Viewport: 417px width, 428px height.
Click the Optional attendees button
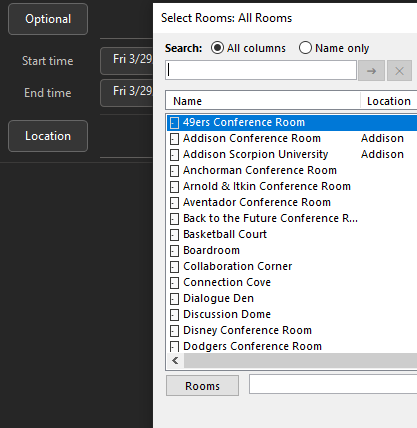48,19
